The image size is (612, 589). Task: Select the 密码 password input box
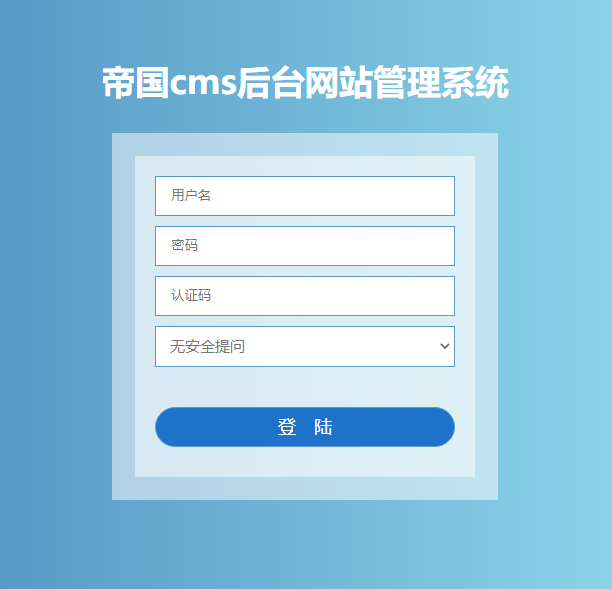click(305, 246)
